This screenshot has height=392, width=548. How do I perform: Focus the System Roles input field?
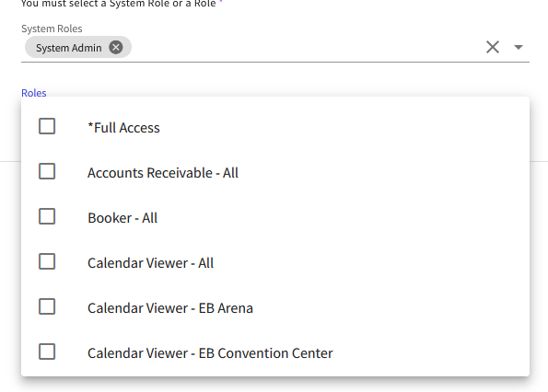tap(304, 47)
